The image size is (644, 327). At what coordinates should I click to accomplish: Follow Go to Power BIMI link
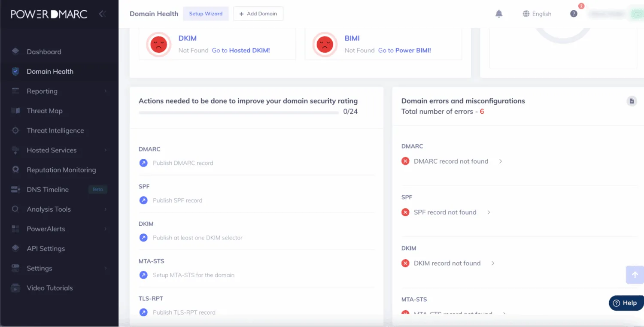pyautogui.click(x=404, y=50)
